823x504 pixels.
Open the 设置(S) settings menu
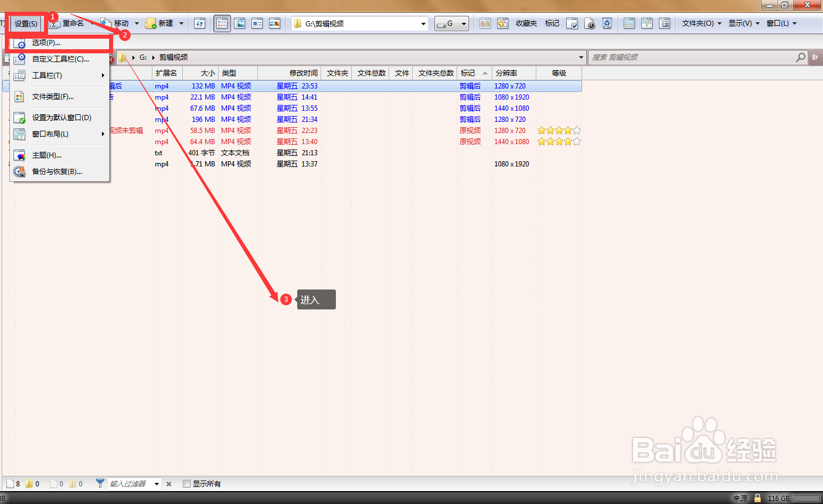click(26, 23)
